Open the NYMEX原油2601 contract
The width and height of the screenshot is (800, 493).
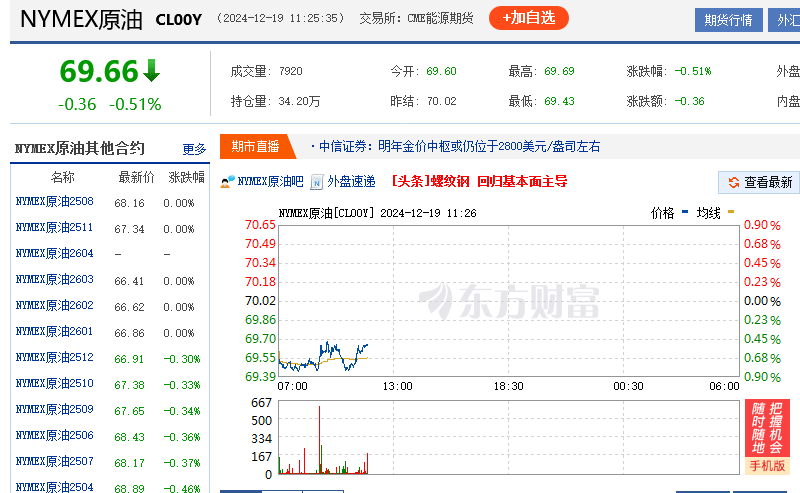click(55, 332)
